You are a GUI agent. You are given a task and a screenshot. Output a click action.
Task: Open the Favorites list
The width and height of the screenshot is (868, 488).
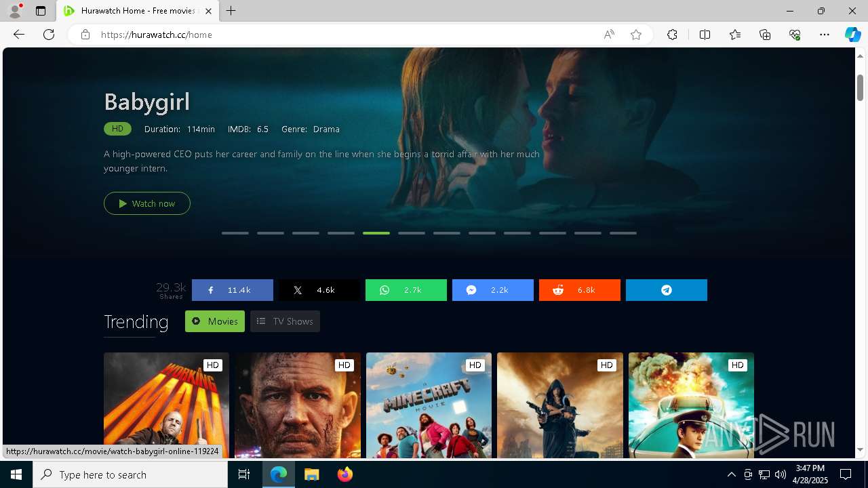point(735,35)
